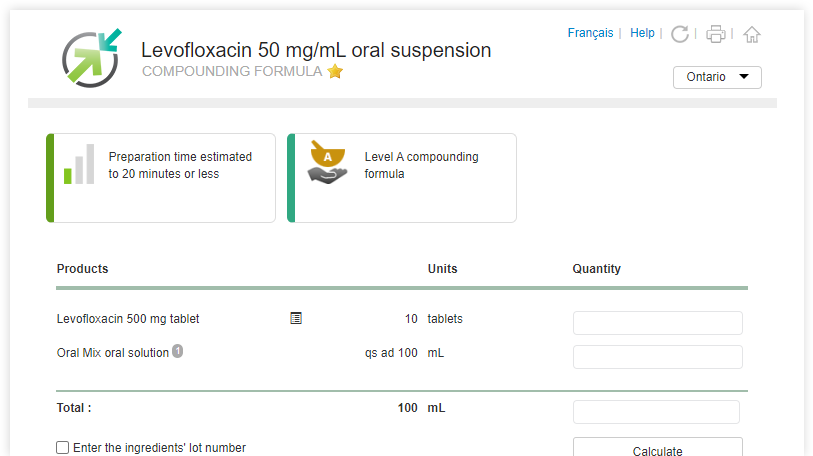Click the refresh icon in the header
Screen dimensions: 813x456
tap(680, 34)
